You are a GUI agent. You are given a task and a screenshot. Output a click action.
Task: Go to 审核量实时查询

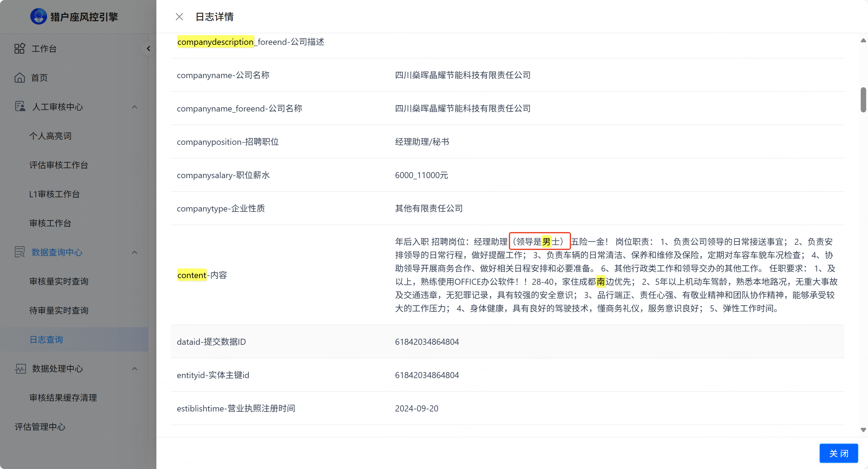pyautogui.click(x=58, y=281)
